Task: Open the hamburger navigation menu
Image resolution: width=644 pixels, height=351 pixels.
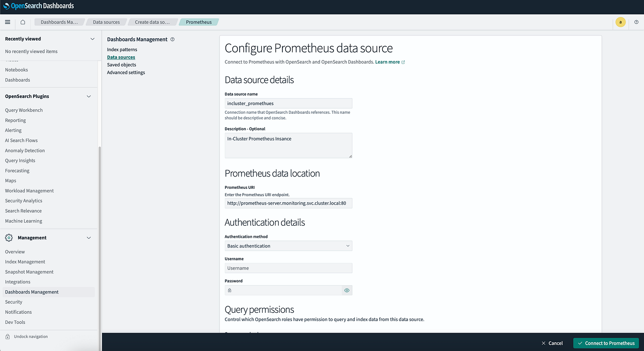Action: [x=7, y=22]
